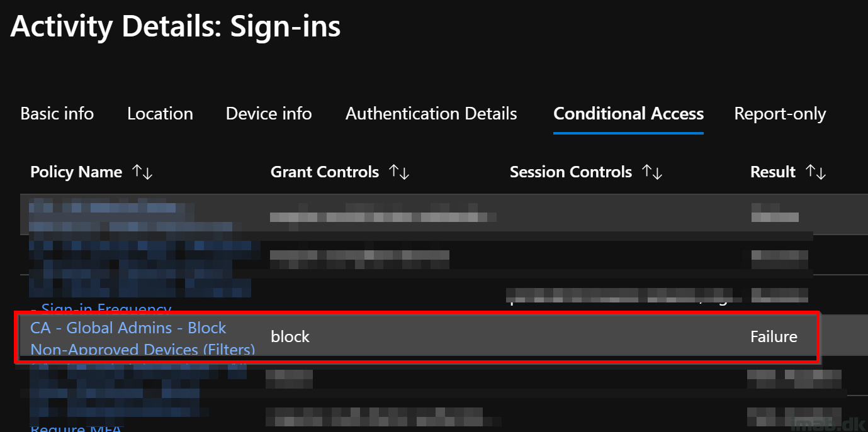Viewport: 868px width, 432px height.
Task: Click Grant Controls sort arrows icon
Action: click(400, 172)
